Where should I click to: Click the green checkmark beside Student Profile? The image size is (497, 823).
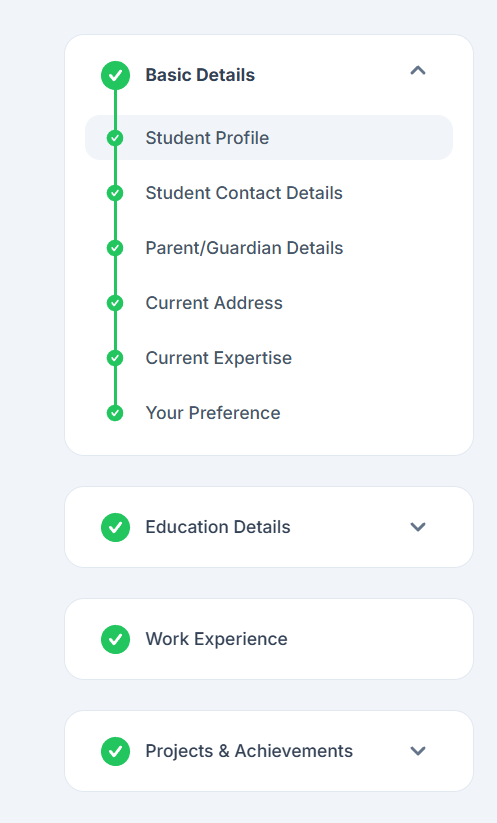(115, 138)
